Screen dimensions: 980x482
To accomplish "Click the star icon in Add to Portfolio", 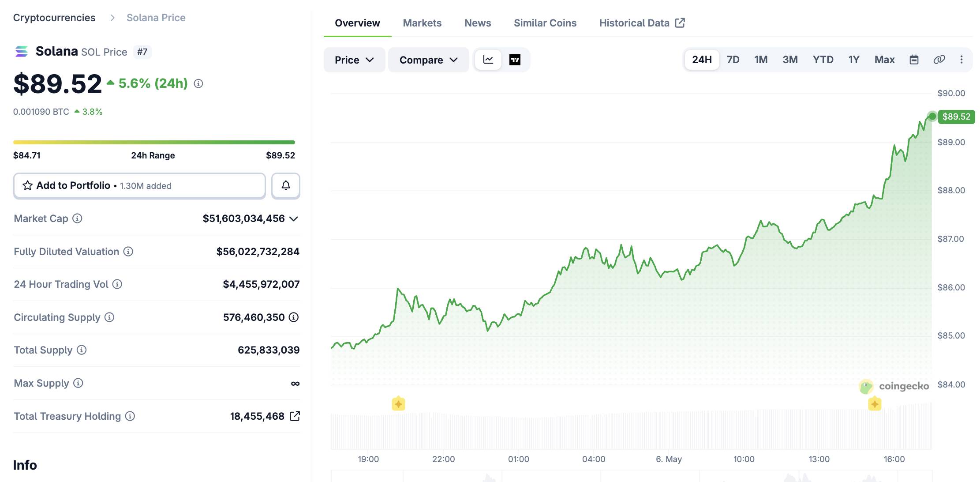I will 27,185.
